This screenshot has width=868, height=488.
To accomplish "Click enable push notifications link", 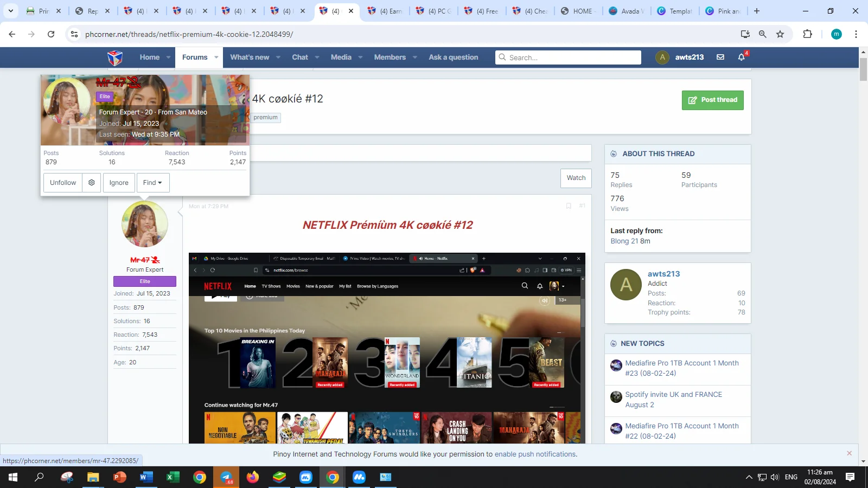I will click(x=535, y=454).
